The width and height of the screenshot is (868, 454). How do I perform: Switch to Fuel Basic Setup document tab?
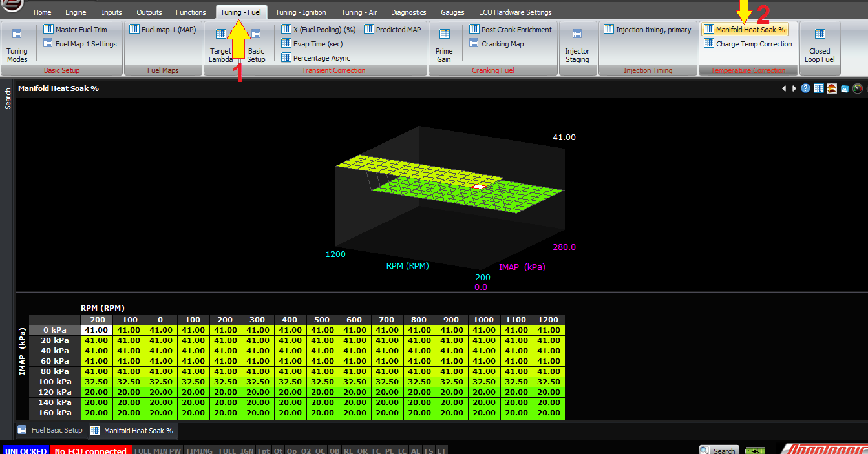click(x=50, y=430)
